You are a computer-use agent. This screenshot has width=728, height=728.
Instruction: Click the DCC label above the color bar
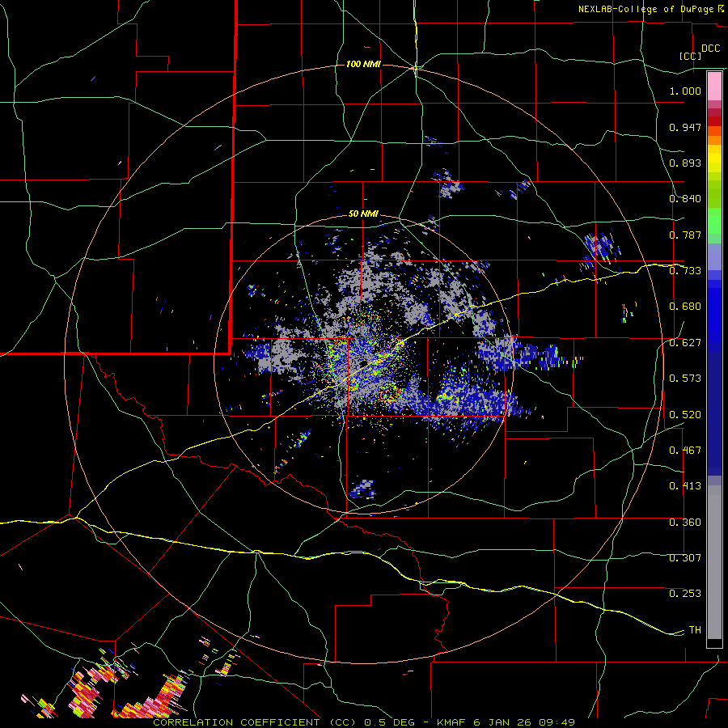pos(710,48)
